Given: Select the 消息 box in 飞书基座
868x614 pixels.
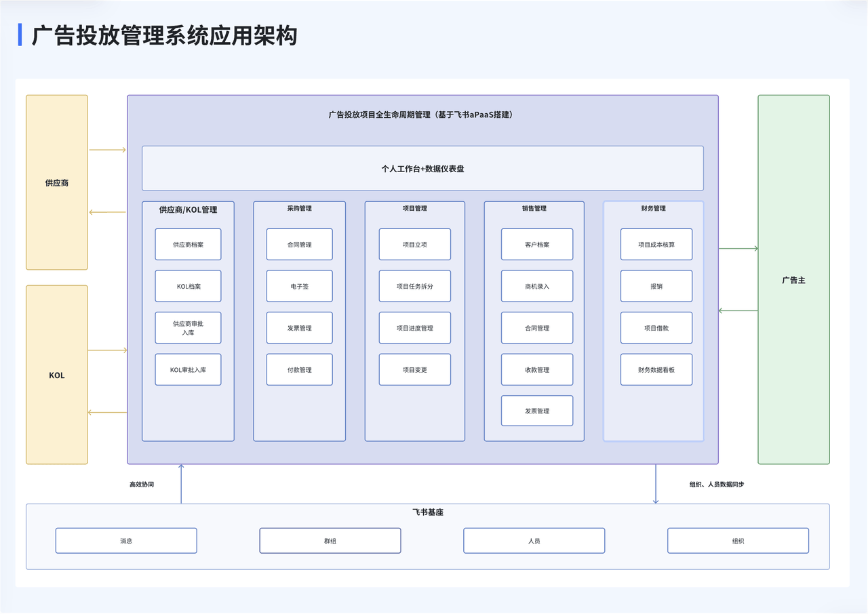Looking at the screenshot, I should [x=126, y=541].
